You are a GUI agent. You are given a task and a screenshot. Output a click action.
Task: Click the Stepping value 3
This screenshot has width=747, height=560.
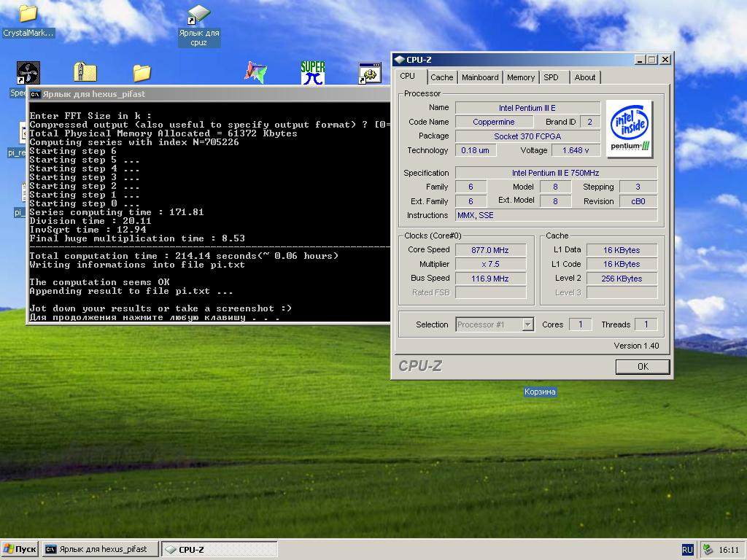click(638, 187)
